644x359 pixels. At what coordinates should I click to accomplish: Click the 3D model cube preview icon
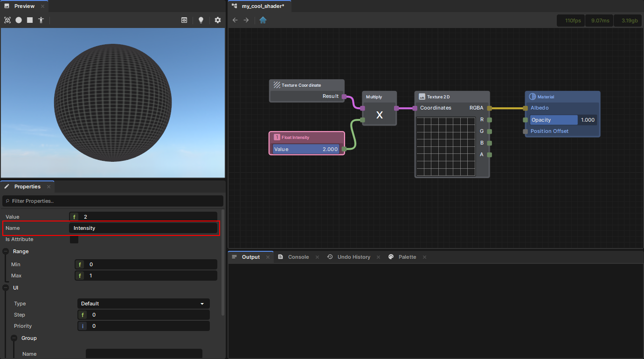[7, 20]
